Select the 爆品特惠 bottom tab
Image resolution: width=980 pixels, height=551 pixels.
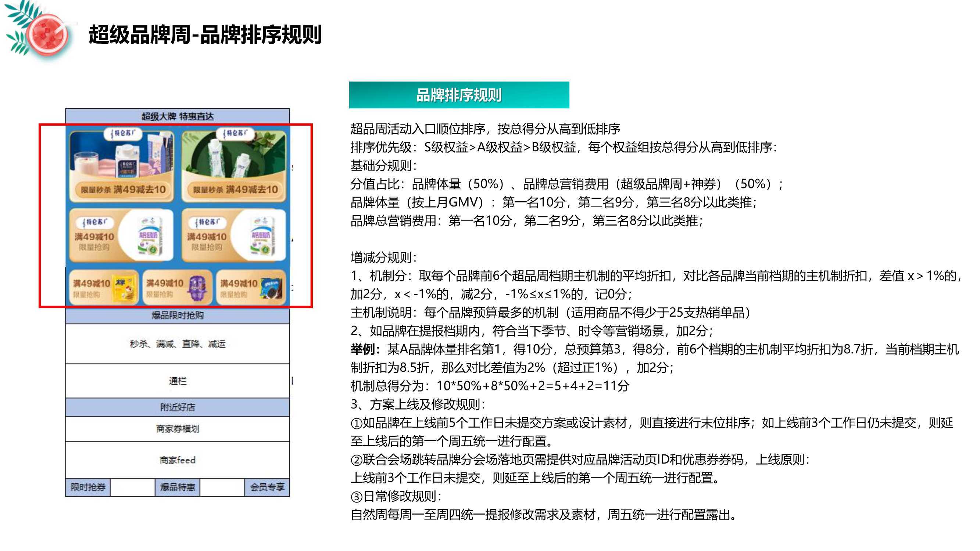[177, 487]
